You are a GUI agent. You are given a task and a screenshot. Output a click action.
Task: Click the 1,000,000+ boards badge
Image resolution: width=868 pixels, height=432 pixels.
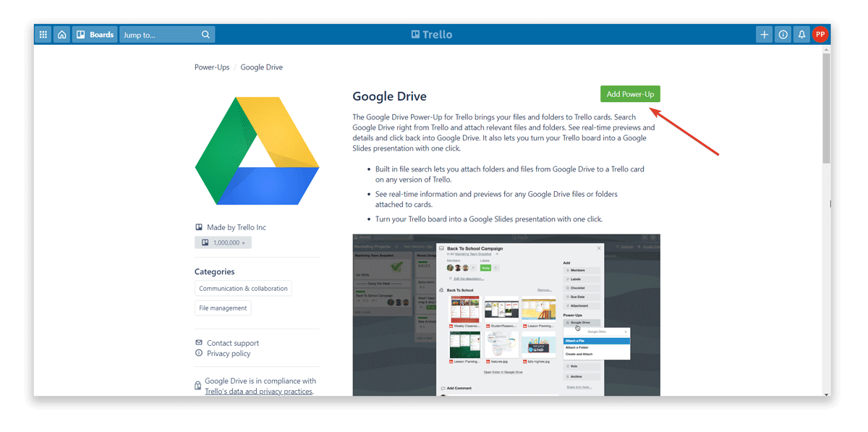pyautogui.click(x=223, y=243)
